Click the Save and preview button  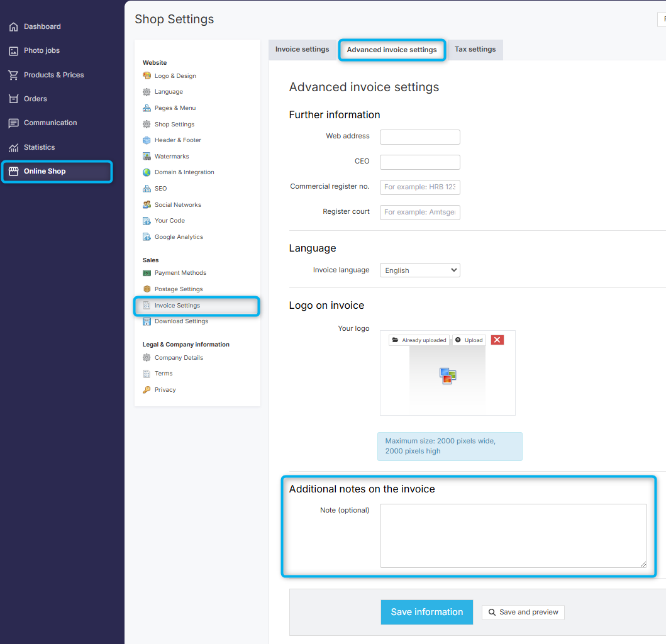pyautogui.click(x=523, y=612)
